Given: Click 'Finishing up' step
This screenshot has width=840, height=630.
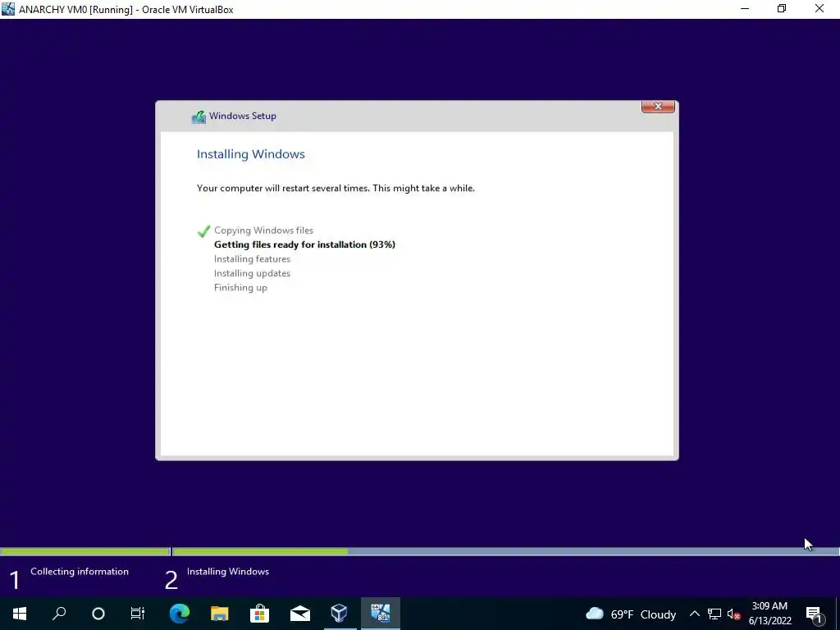Looking at the screenshot, I should [x=240, y=288].
